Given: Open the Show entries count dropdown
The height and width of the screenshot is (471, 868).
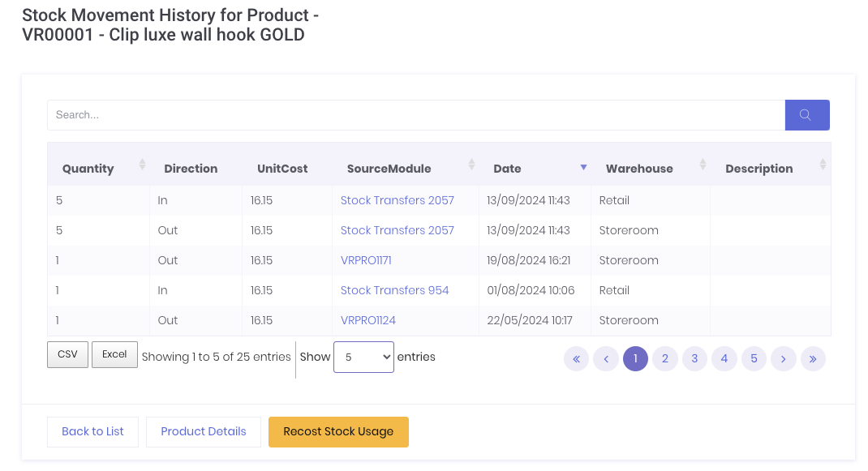Looking at the screenshot, I should 363,357.
